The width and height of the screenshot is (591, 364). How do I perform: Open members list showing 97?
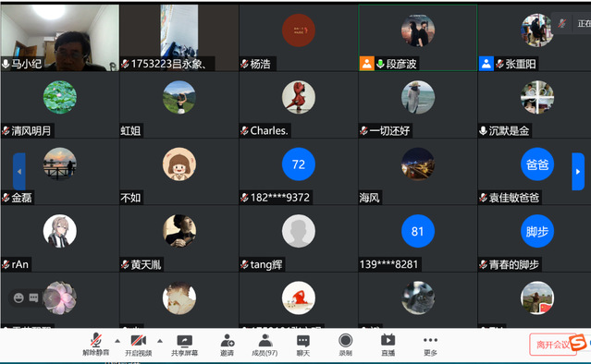[265, 340]
